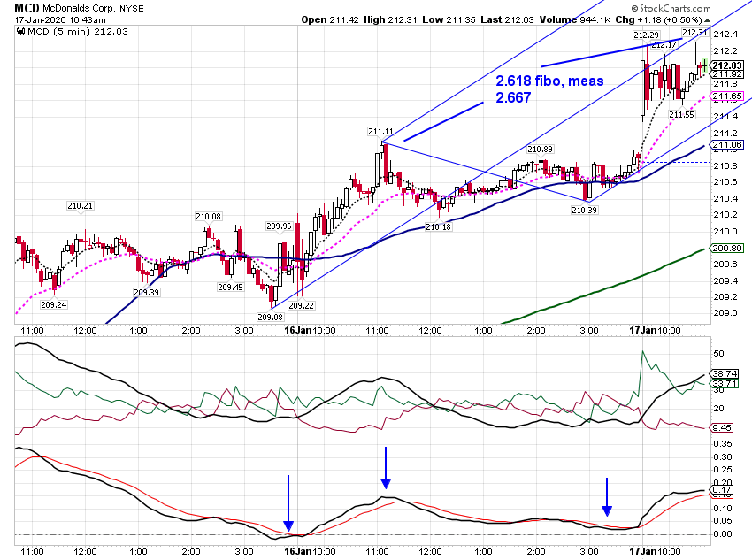Viewport: 752px width, 560px height.
Task: Click the 17-Jan-2020 10:43am timestamp
Action: (x=60, y=20)
